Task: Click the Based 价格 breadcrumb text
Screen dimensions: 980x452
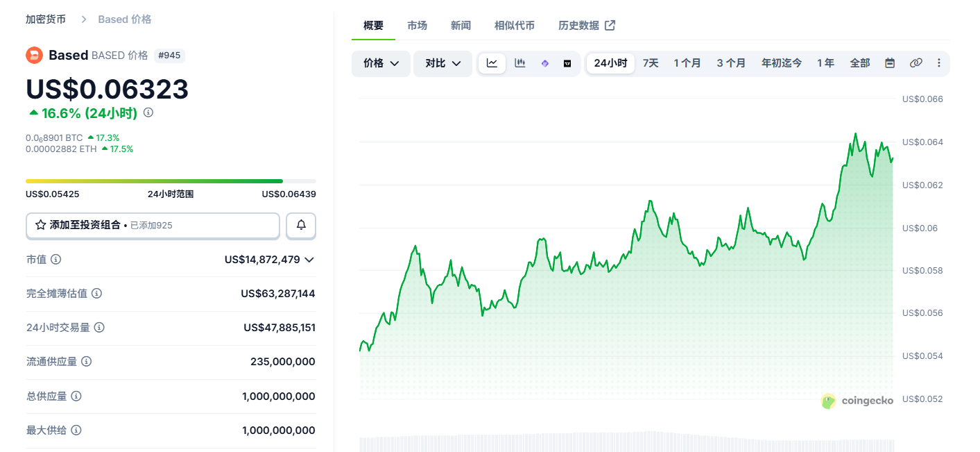Action: point(125,19)
